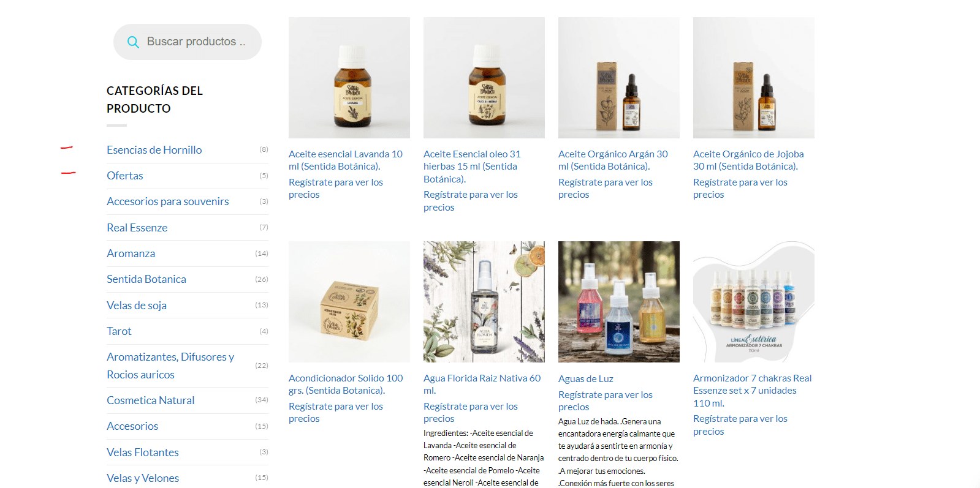
Task: View the Acondicionador Solido product image
Action: coord(349,302)
